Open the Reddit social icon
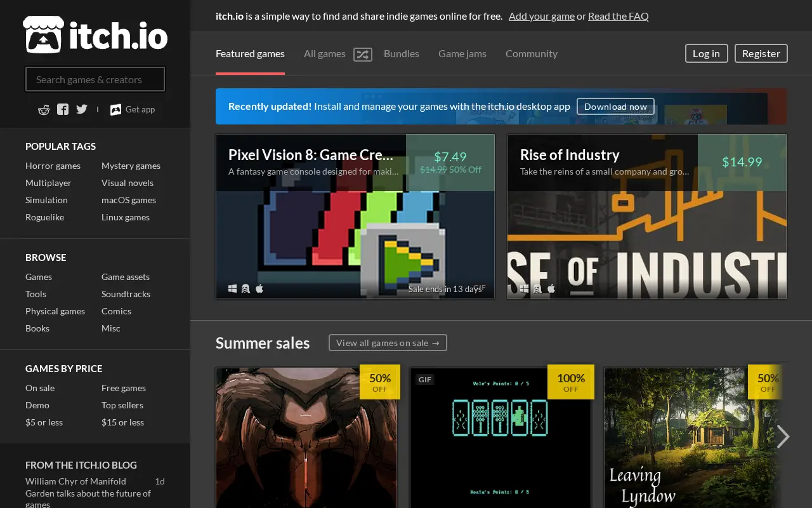 44,109
